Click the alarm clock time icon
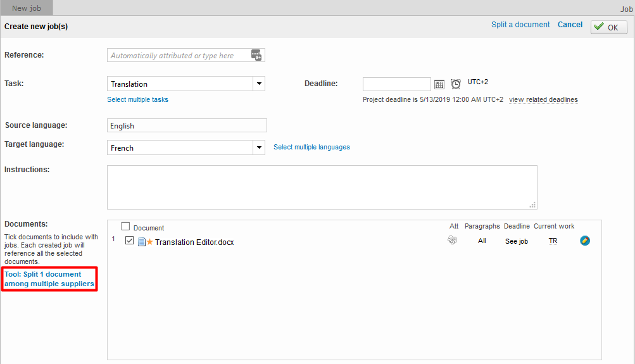Image resolution: width=635 pixels, height=364 pixels. (x=456, y=84)
